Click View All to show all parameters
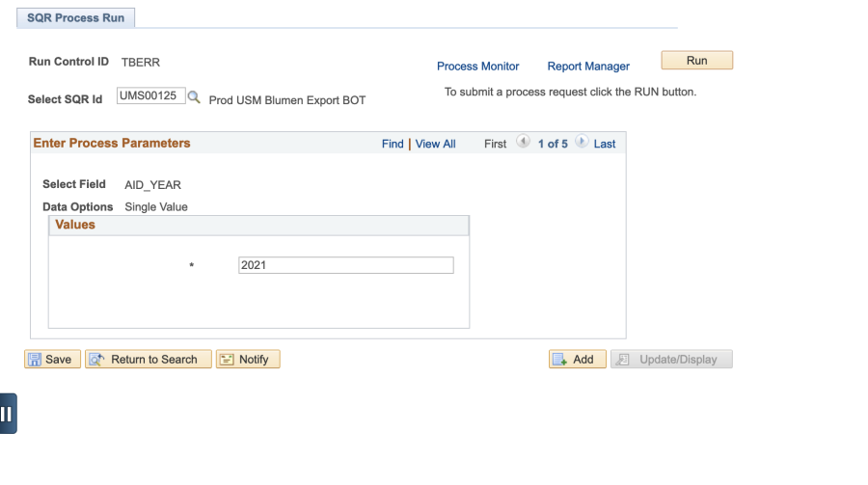The width and height of the screenshot is (868, 485). coord(436,144)
